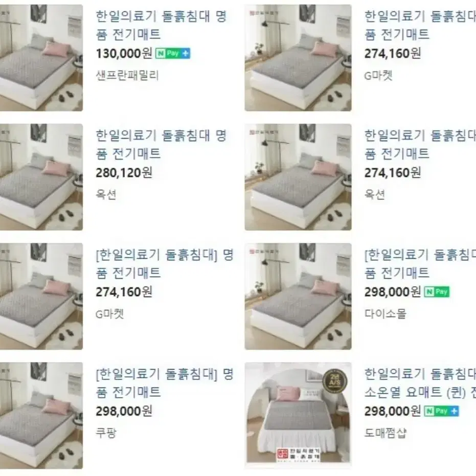Select the thumbnail for right-column 옥션 274,160원 listing
This screenshot has height=476, width=476.
(298, 177)
